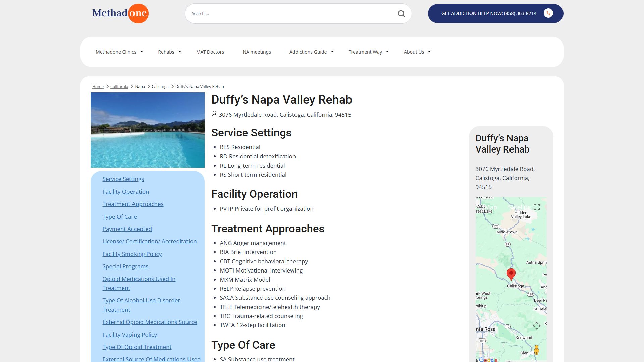644x362 pixels.
Task: Open the map camera controls icon
Action: coord(536,326)
